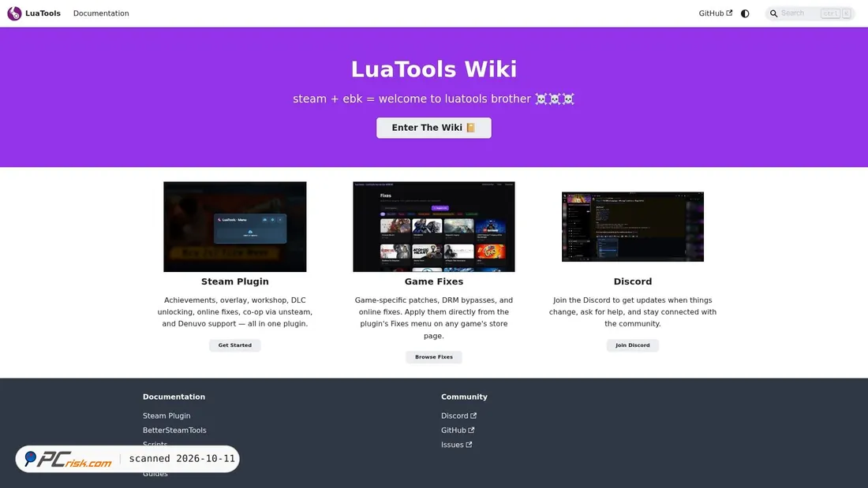868x488 pixels.
Task: Click external-link icon beside Issues
Action: coord(469,445)
